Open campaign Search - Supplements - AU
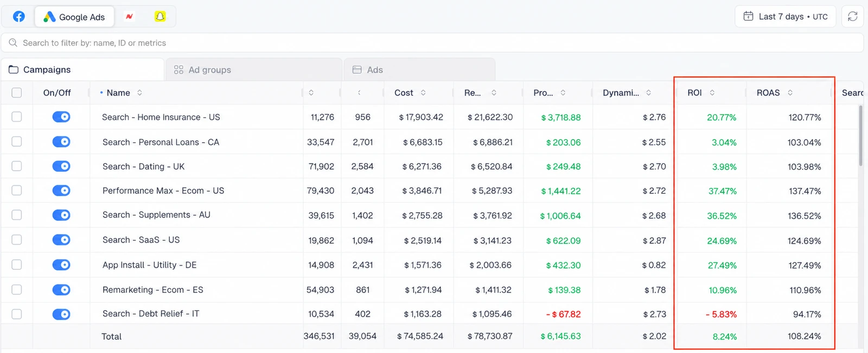The height and width of the screenshot is (353, 868). point(156,215)
